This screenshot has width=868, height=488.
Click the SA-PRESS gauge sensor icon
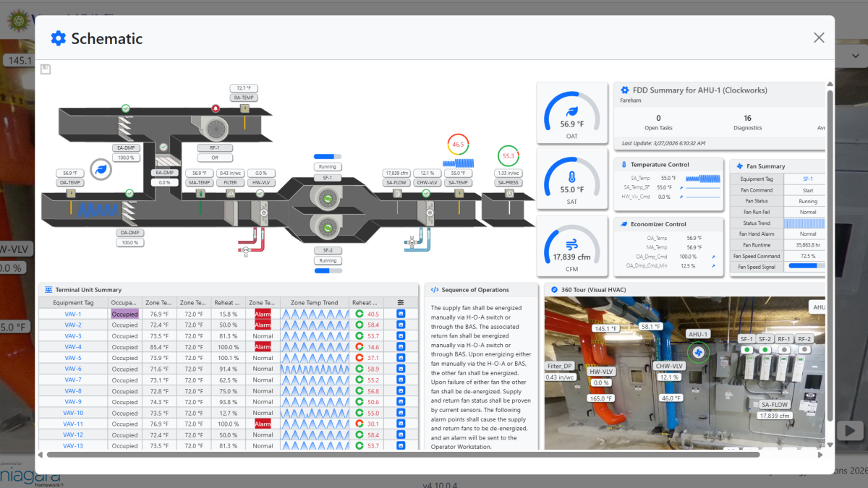509,194
